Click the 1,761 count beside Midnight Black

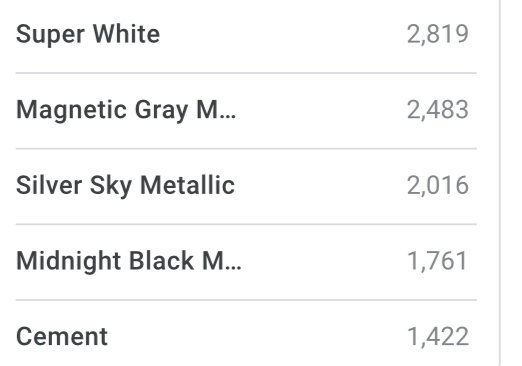pos(438,261)
